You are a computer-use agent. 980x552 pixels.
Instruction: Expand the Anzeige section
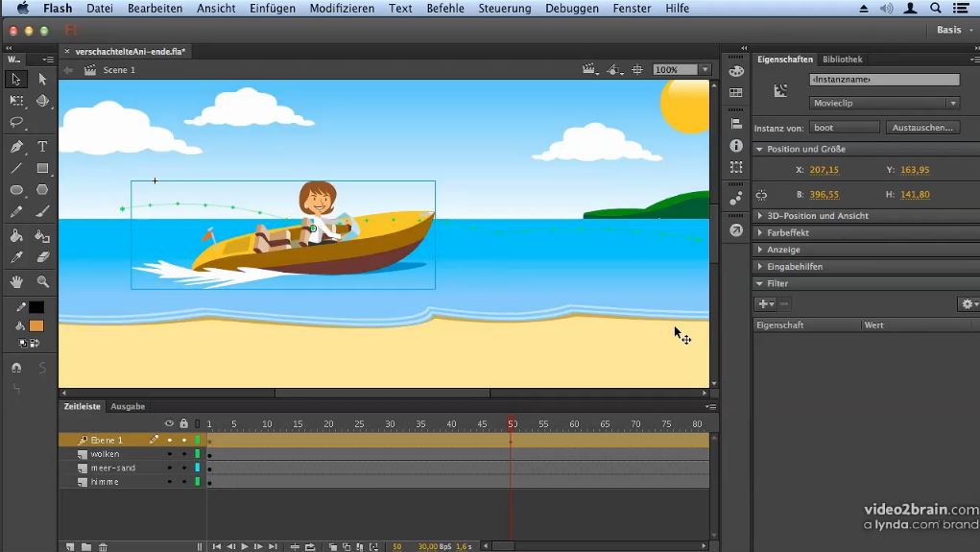[759, 250]
